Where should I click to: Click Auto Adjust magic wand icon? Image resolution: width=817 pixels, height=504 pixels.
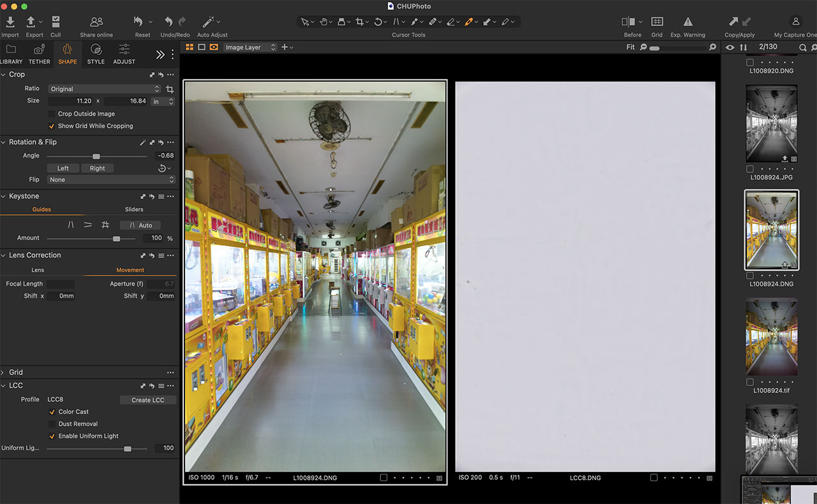pyautogui.click(x=208, y=22)
